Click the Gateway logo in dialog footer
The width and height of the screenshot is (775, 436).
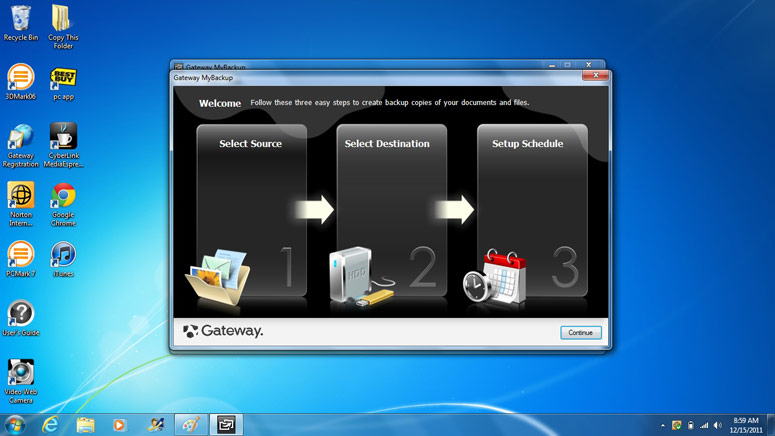pyautogui.click(x=223, y=331)
